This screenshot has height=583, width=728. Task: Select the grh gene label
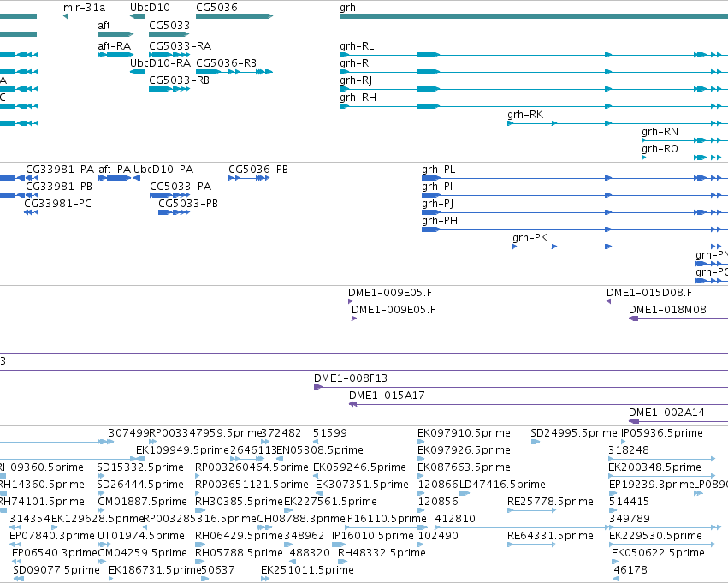[x=348, y=8]
